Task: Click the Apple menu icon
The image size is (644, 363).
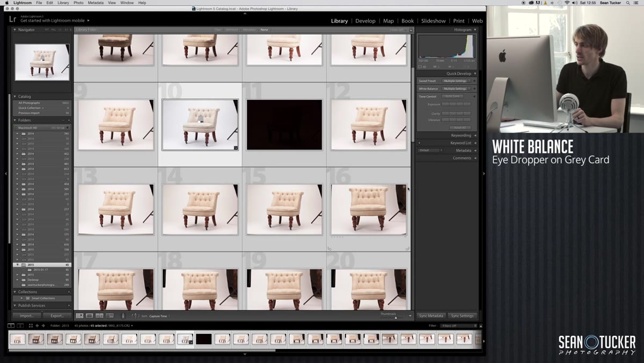Action: coord(6,3)
